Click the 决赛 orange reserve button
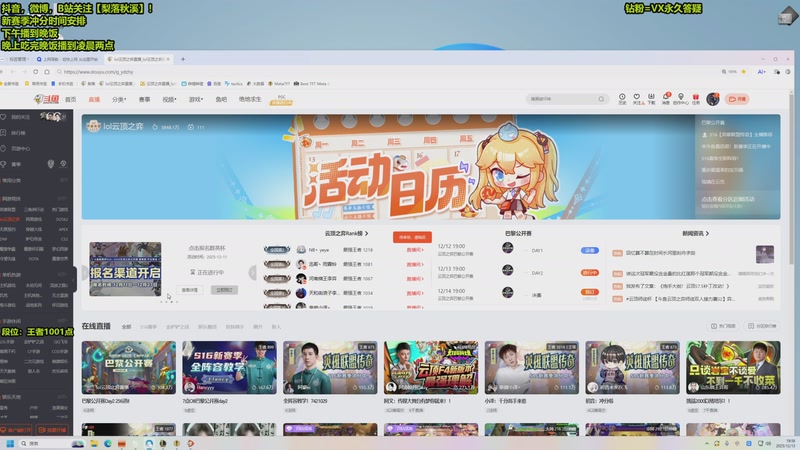800x450 pixels. tap(590, 292)
